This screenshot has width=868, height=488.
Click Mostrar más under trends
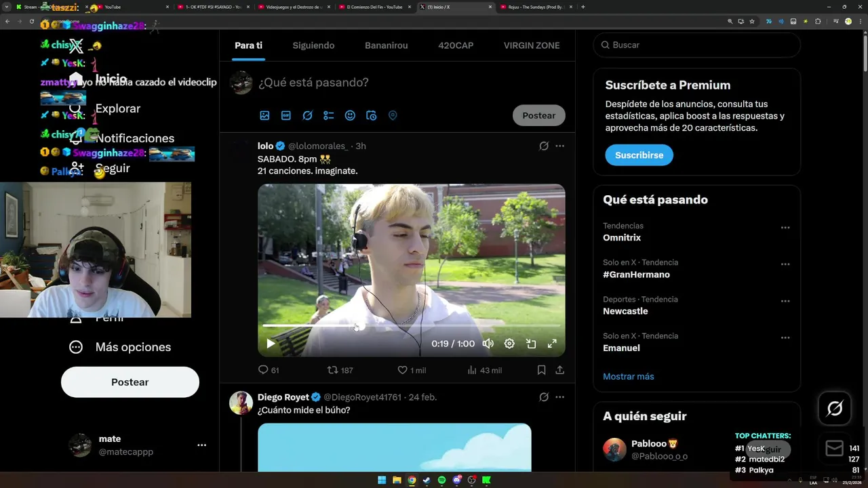(629, 376)
